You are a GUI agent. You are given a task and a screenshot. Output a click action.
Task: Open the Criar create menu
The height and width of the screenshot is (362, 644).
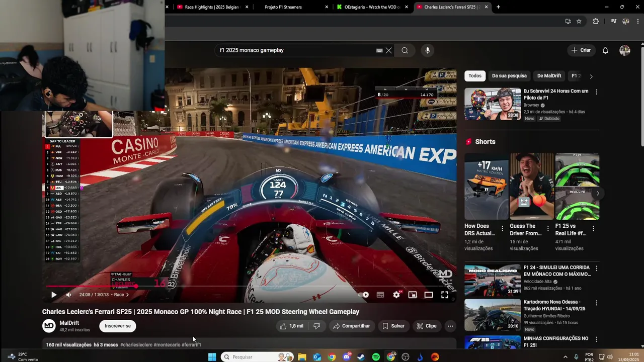(581, 50)
